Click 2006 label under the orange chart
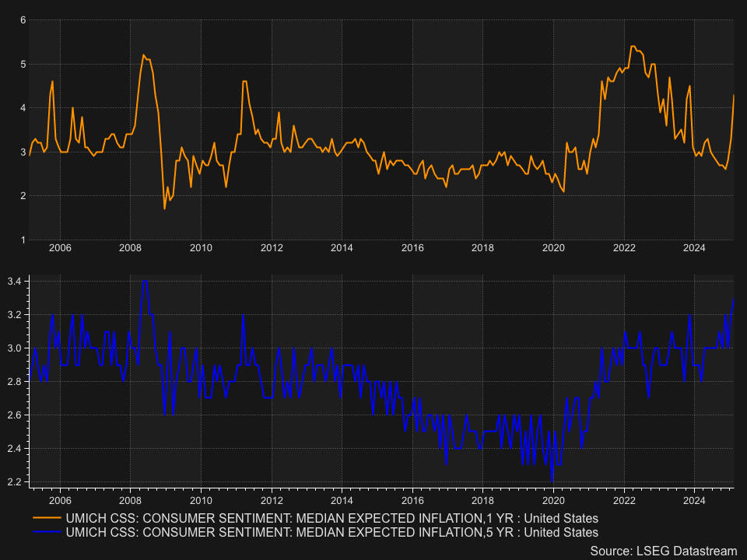 pos(60,247)
